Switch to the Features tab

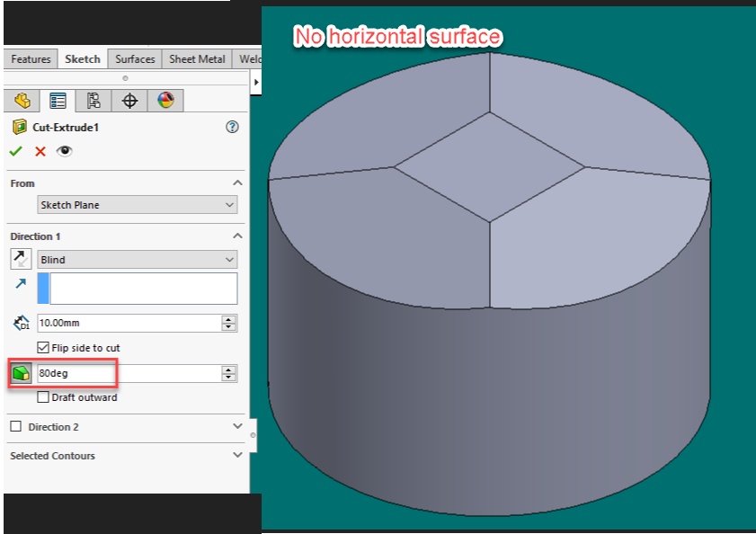pyautogui.click(x=31, y=58)
